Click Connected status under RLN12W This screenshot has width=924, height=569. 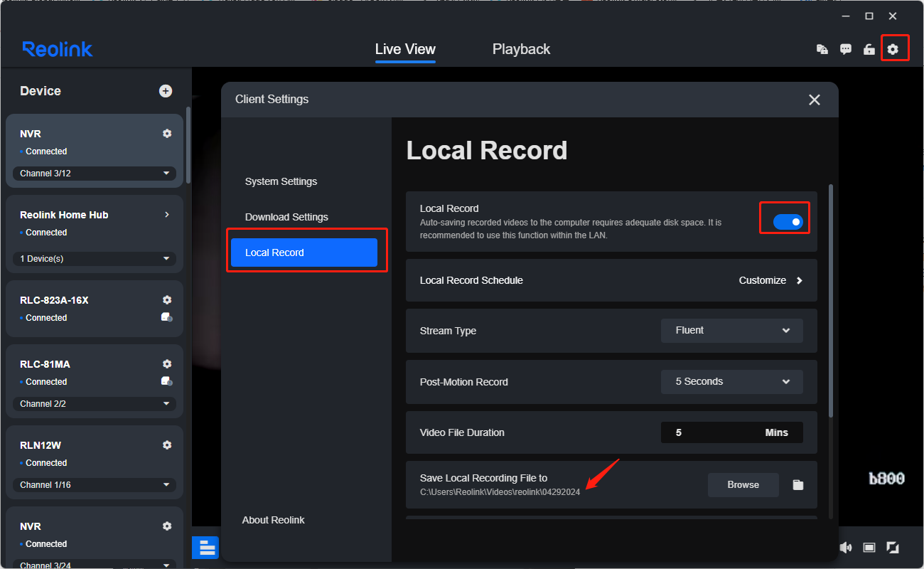[x=46, y=463]
